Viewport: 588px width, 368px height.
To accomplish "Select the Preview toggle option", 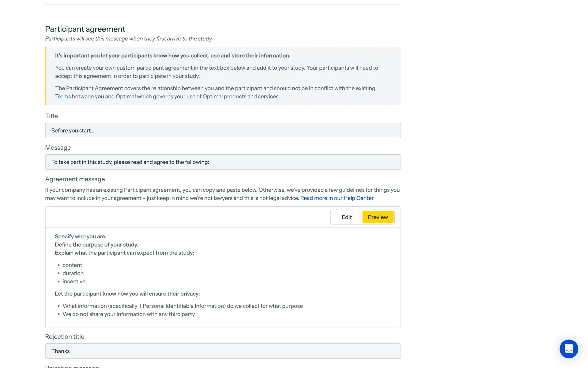I will 378,217.
